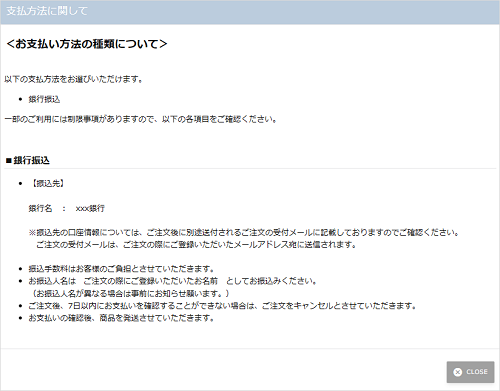Click the 銀行名 label
The width and height of the screenshot is (500, 391).
[x=40, y=208]
